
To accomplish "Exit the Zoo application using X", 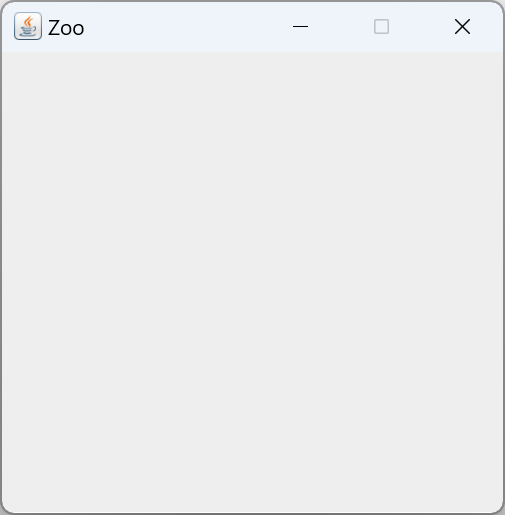I will point(462,27).
